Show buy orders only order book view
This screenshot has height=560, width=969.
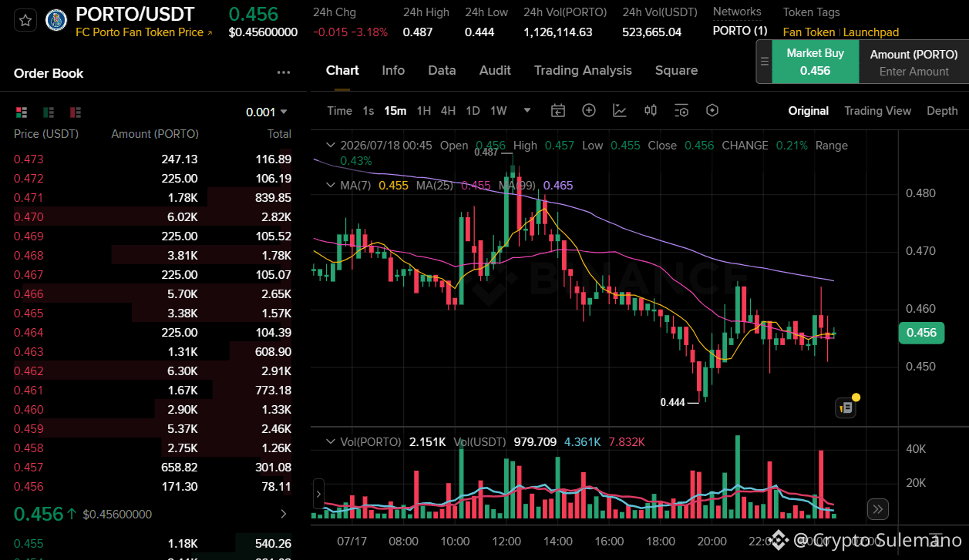click(49, 112)
